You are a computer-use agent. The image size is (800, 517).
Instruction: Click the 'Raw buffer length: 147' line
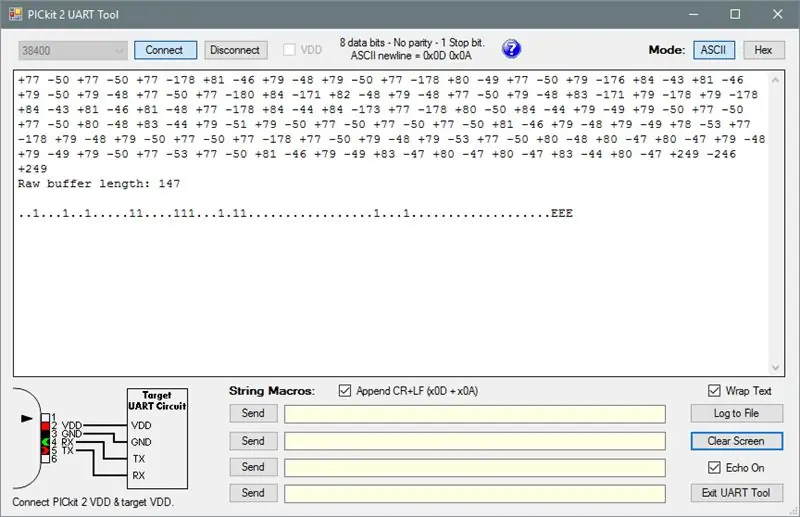99,184
